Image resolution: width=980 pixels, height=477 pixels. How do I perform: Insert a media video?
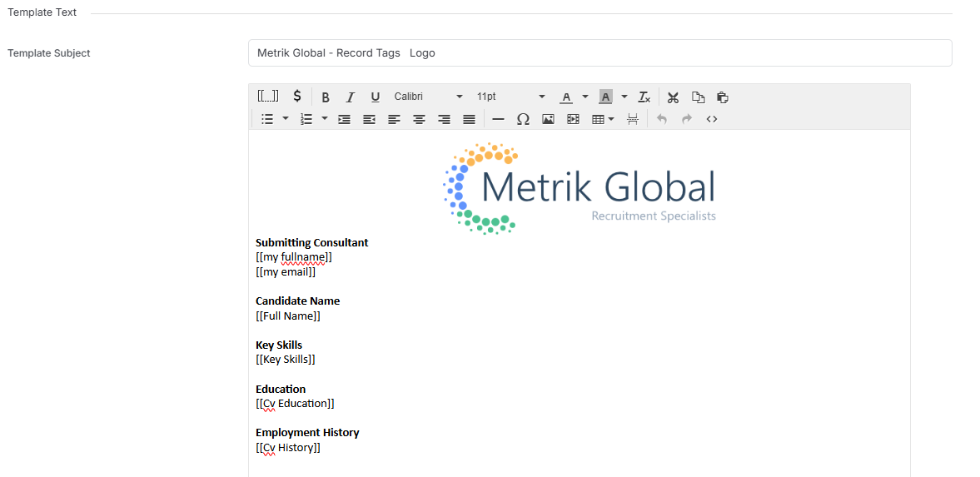[x=573, y=119]
